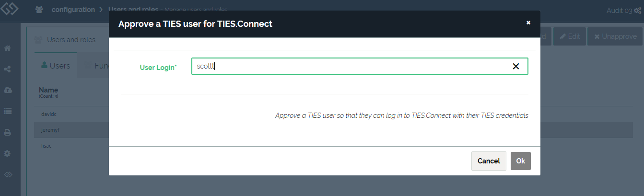Open the share icon in sidebar
The image size is (644, 196).
pyautogui.click(x=8, y=69)
